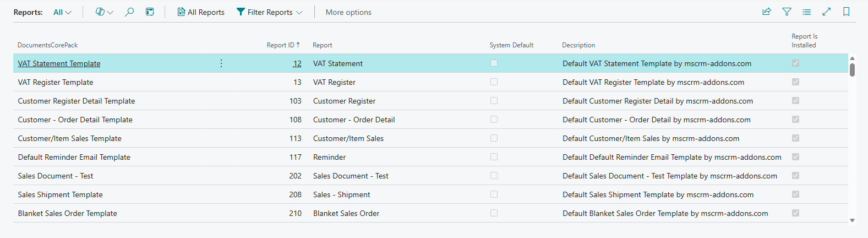The image size is (868, 238).
Task: Click 'Default Blanket Sales Order Template' description
Action: [x=665, y=213]
